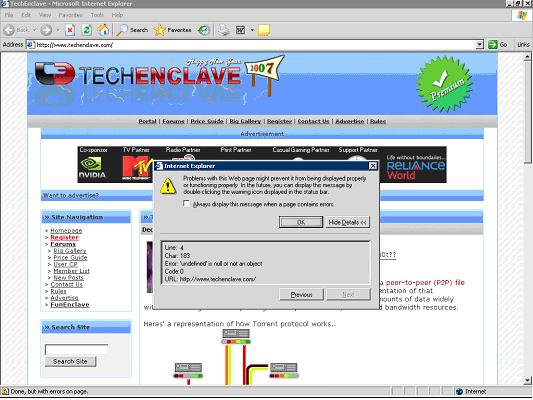
Task: Open the Edit menu
Action: tap(26, 15)
